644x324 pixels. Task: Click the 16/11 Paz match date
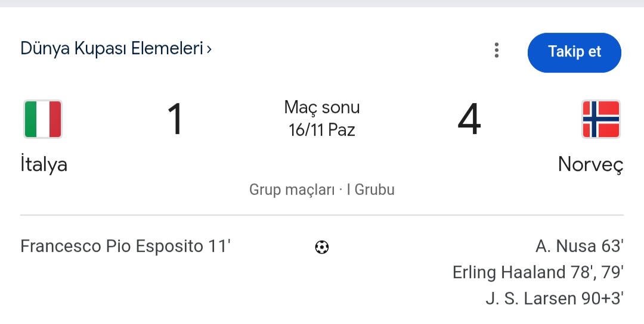click(322, 130)
